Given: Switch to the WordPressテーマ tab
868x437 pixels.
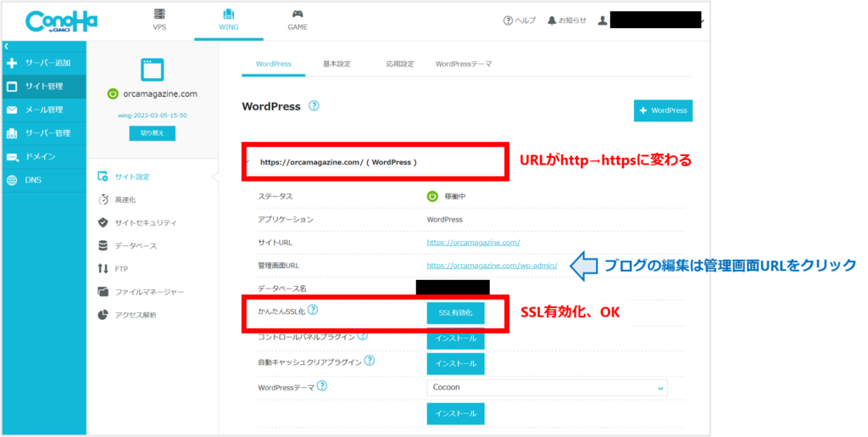Looking at the screenshot, I should coord(464,64).
